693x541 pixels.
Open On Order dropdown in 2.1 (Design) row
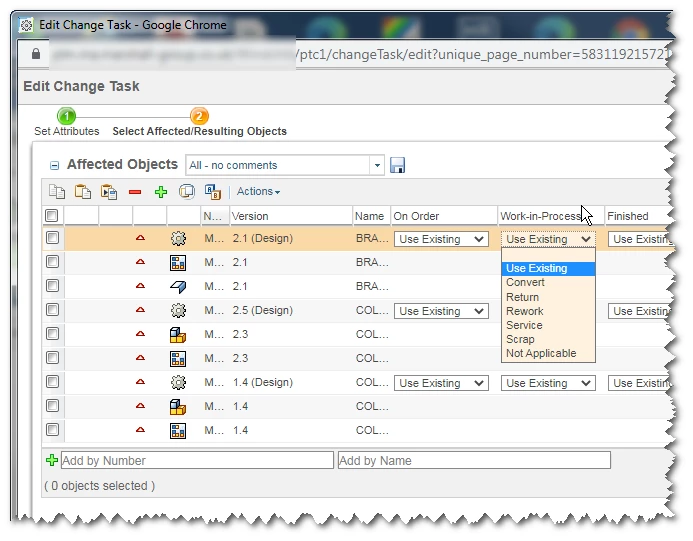(441, 239)
